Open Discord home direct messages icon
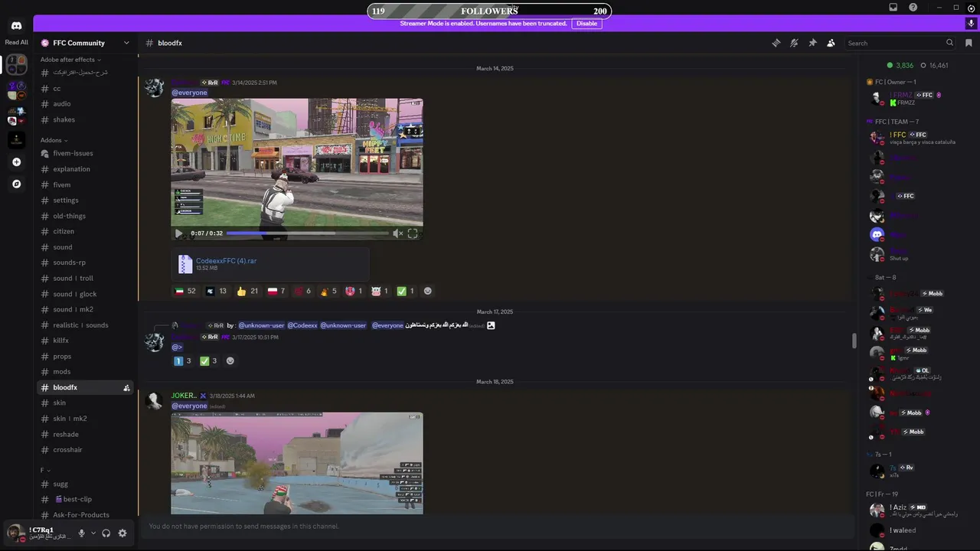 (x=16, y=26)
